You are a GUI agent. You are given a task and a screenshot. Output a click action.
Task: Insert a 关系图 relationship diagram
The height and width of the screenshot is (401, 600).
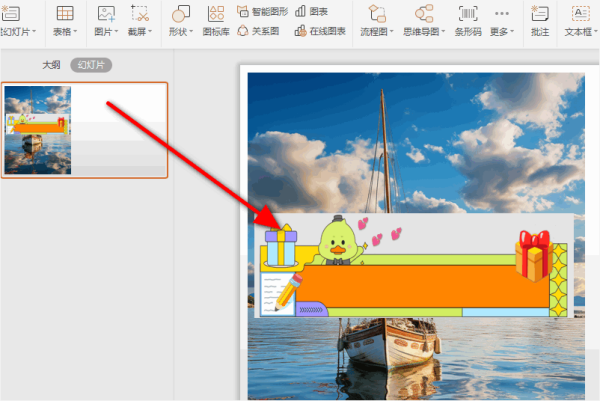coord(258,31)
